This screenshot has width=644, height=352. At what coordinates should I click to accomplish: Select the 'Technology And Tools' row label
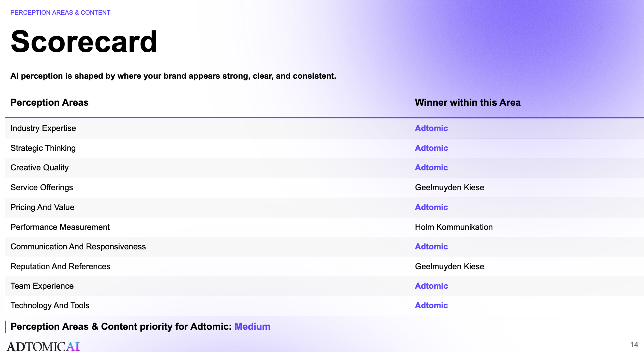coord(50,305)
